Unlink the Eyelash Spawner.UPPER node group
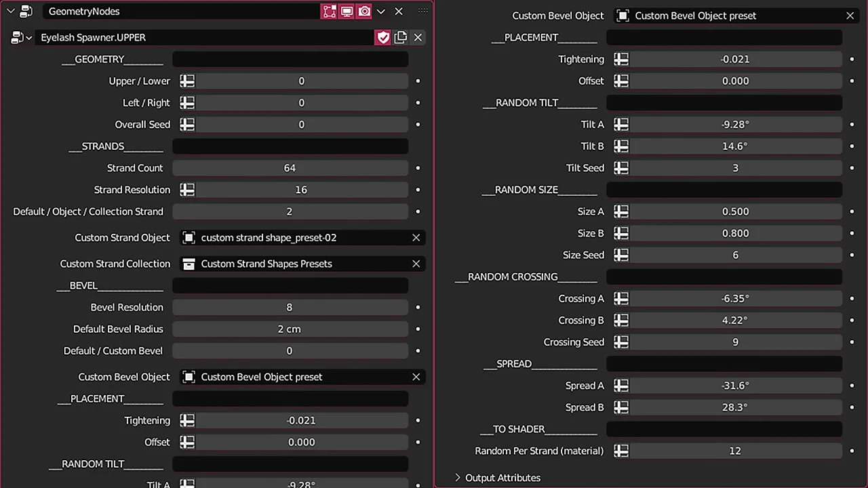The width and height of the screenshot is (868, 488). [x=418, y=37]
